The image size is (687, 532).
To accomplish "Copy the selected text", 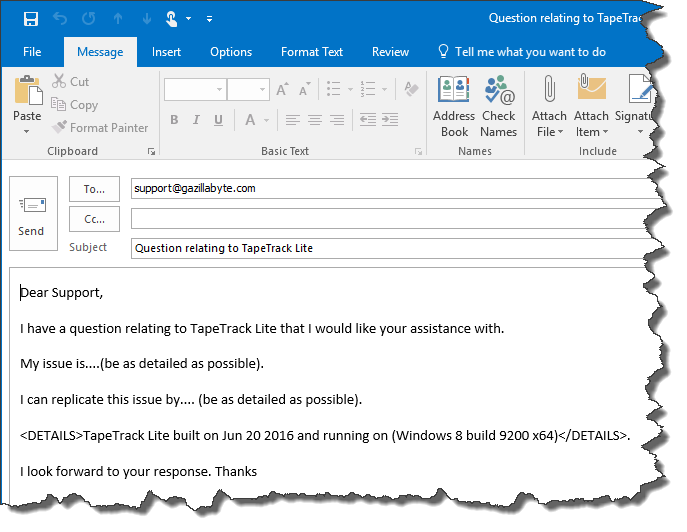I will (74, 105).
